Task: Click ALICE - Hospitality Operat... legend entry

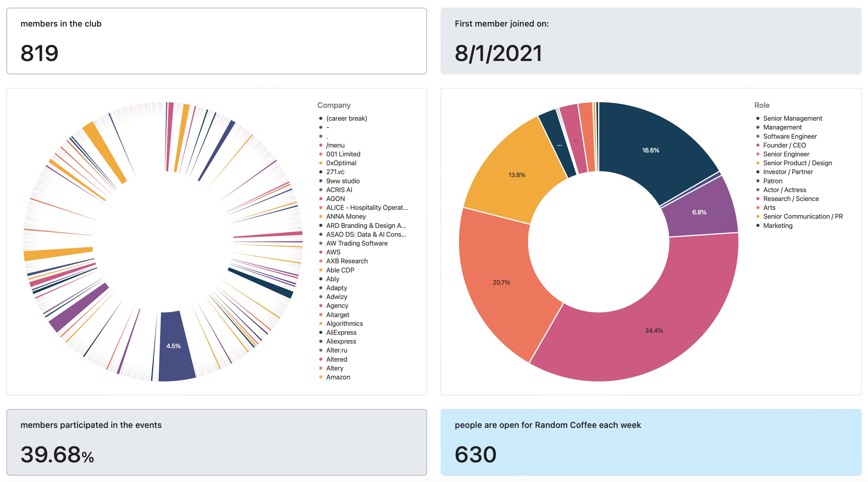Action: click(363, 208)
